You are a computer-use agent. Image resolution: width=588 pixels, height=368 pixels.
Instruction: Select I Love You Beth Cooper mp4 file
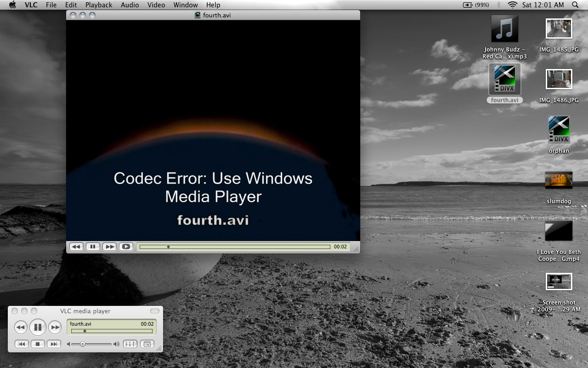click(x=559, y=231)
